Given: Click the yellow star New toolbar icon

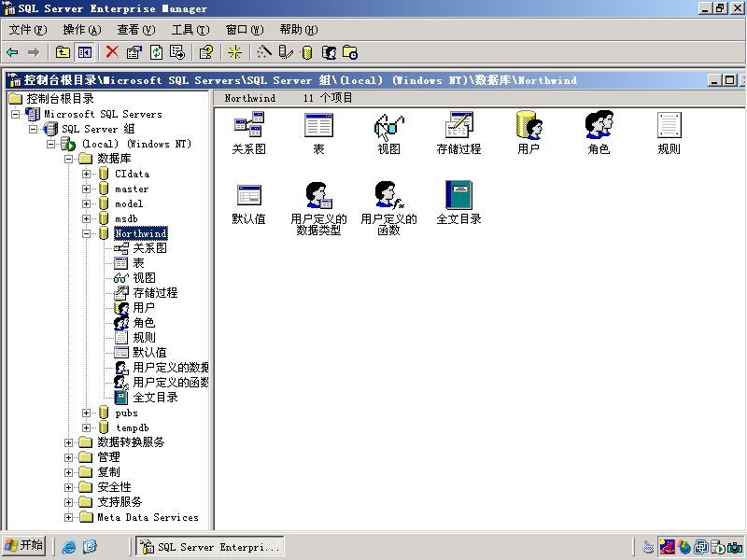Looking at the screenshot, I should point(234,52).
